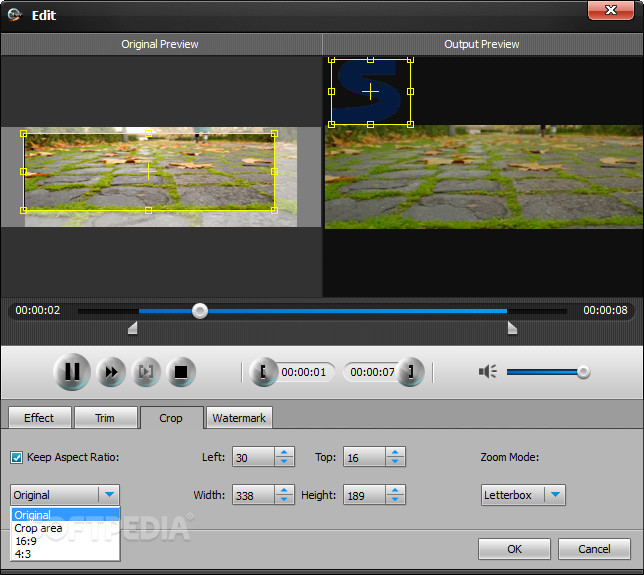Click the Original Preview header label
Screen dimensions: 644x575
tap(160, 44)
